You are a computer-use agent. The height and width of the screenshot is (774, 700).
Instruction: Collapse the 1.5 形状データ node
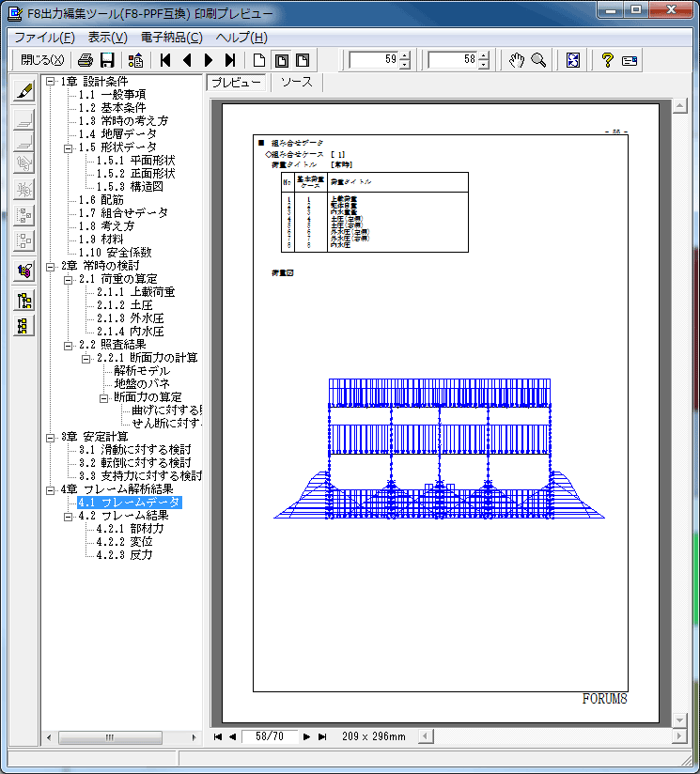(69, 147)
